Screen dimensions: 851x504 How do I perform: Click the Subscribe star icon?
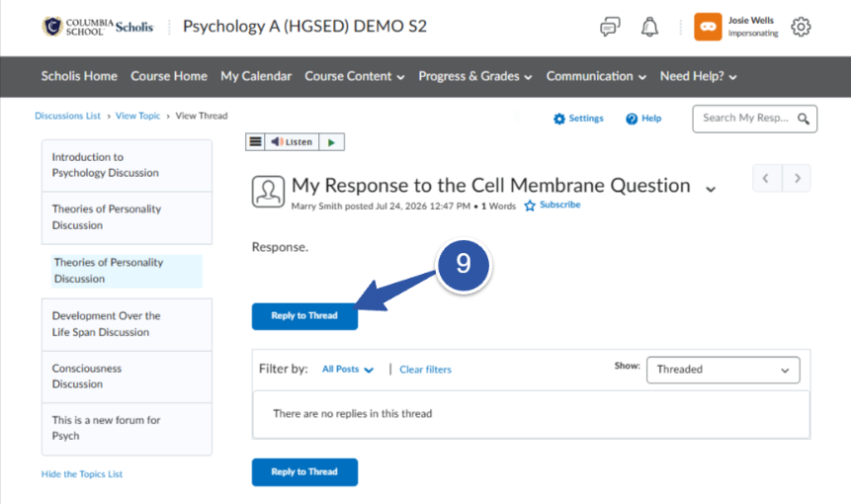(x=530, y=206)
